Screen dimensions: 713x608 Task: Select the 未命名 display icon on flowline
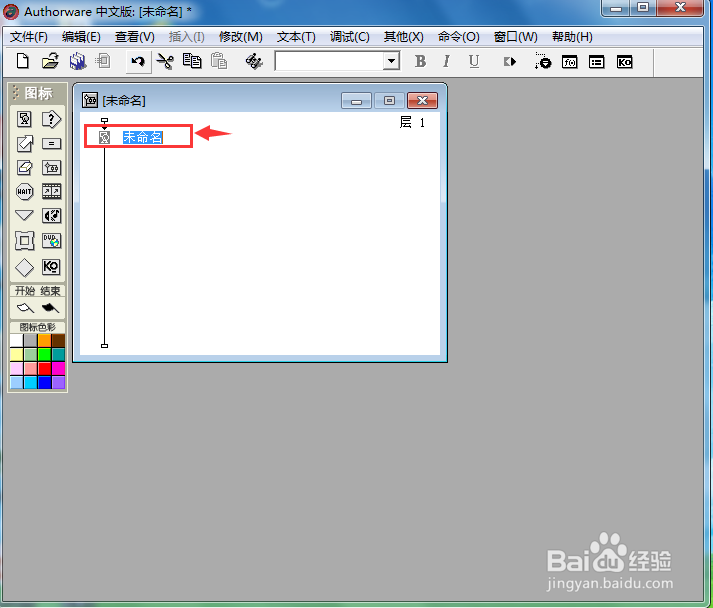(105, 137)
